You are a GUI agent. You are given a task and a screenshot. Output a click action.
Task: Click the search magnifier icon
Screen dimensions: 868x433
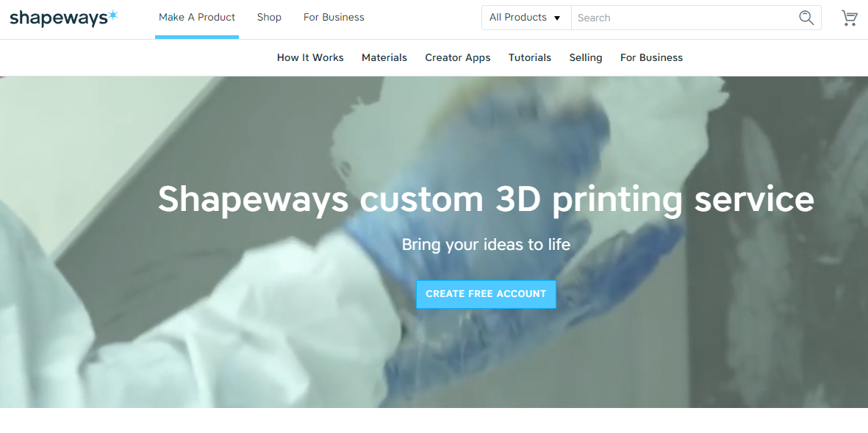(x=806, y=17)
